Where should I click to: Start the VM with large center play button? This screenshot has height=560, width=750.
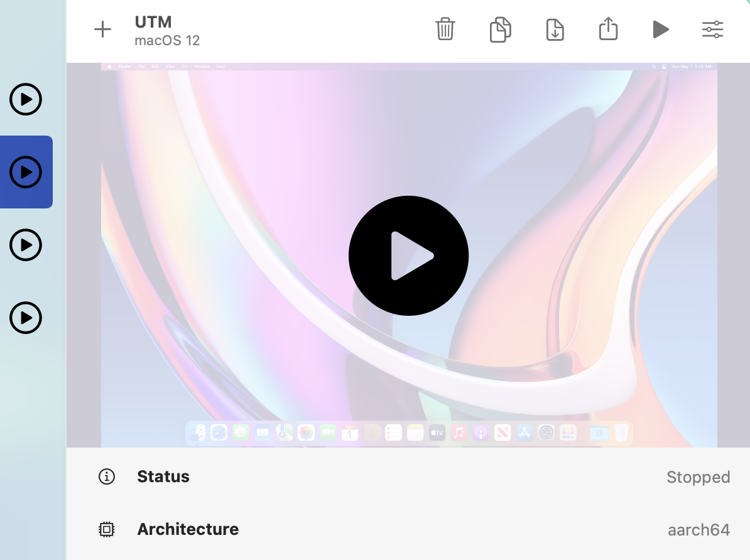408,256
